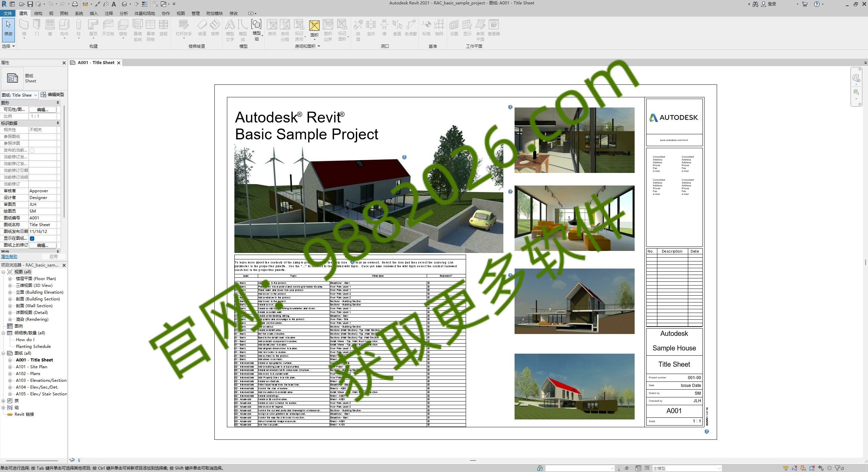Collapse the 图纸 (all) tree node
The height and width of the screenshot is (472, 868).
tap(3, 353)
